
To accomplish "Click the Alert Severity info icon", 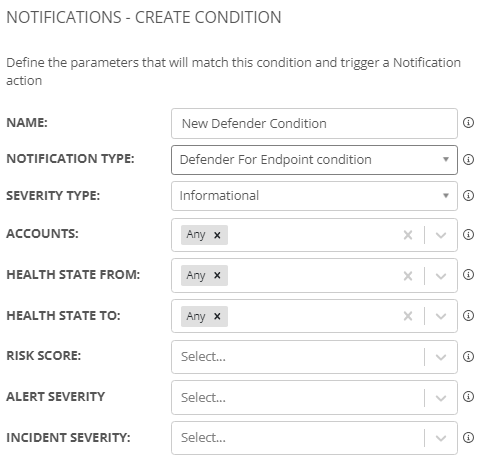I will (468, 397).
